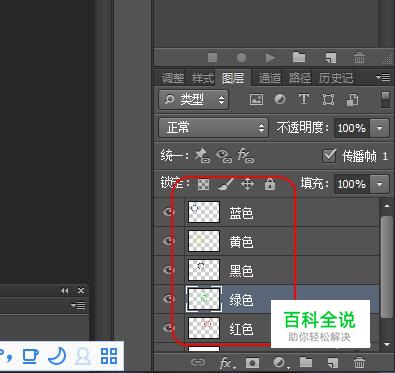Add layer style fx button

click(x=227, y=363)
